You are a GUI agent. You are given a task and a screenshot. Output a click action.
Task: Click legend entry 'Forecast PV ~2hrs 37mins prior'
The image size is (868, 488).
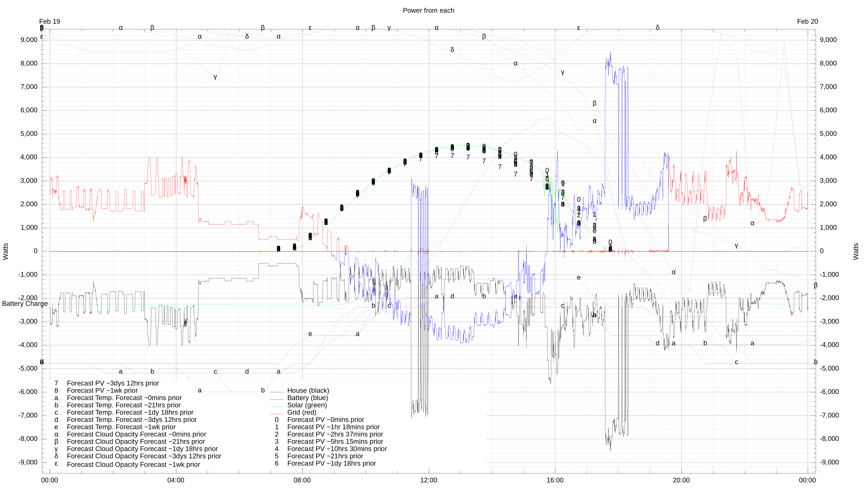click(335, 434)
